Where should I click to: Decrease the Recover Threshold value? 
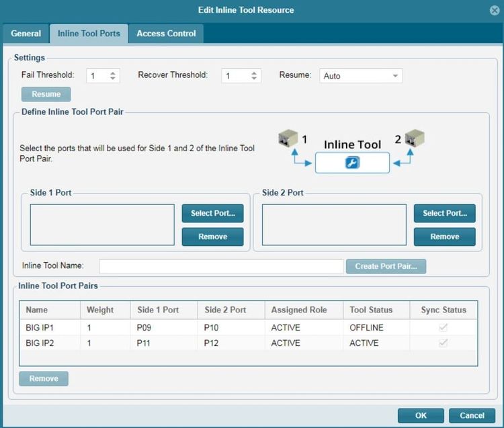[x=254, y=79]
